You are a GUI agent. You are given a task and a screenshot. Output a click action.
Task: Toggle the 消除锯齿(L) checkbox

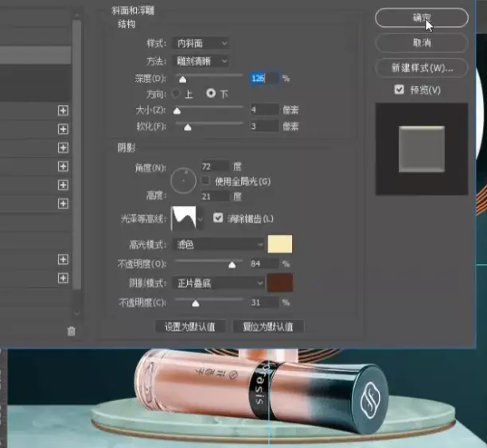(218, 218)
